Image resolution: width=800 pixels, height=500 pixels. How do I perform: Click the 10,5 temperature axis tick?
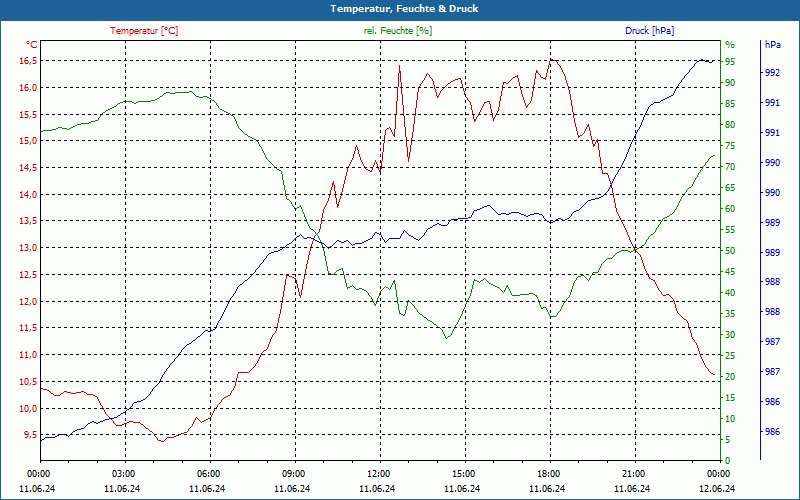[x=29, y=382]
